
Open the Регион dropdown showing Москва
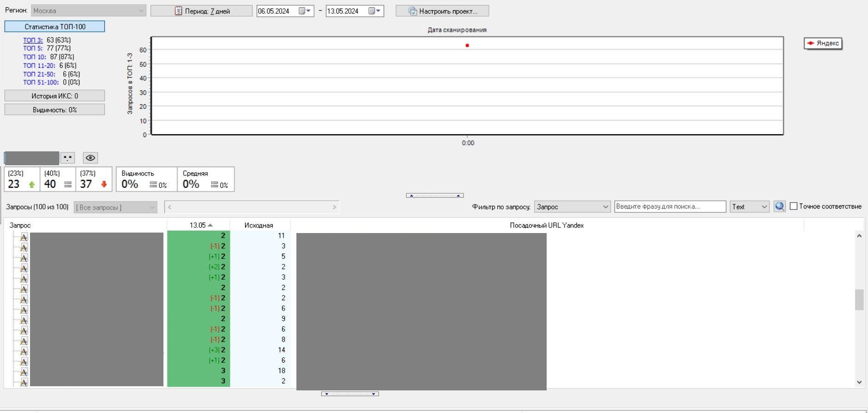coord(89,11)
